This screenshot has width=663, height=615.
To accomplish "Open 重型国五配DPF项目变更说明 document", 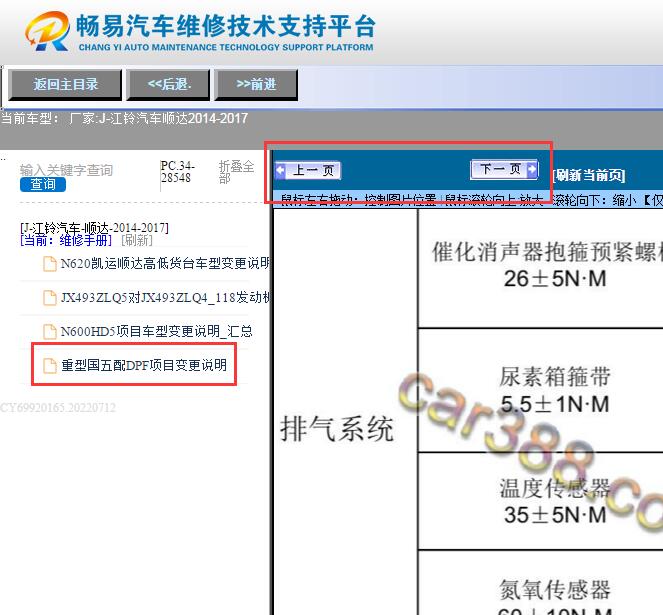I will tap(144, 365).
